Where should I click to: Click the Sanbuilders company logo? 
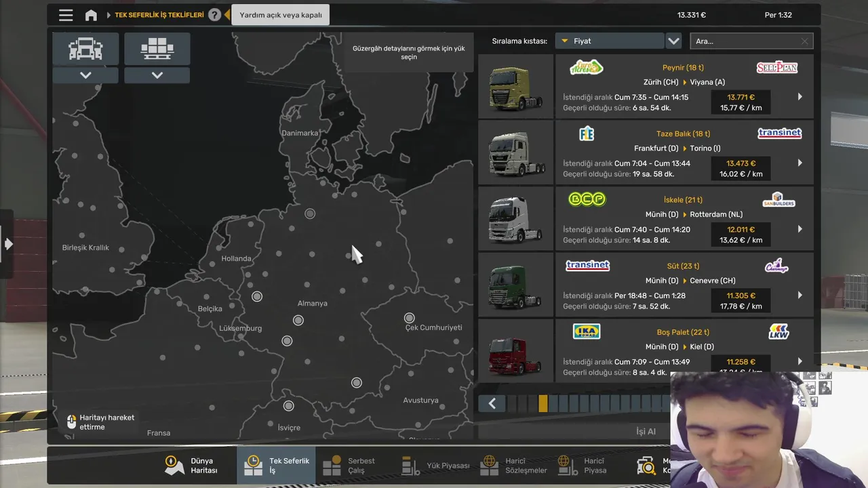click(x=778, y=200)
